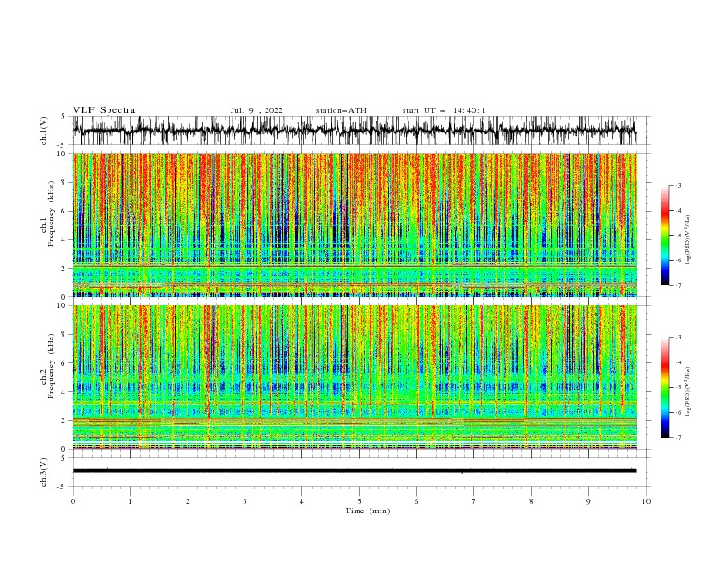Click the 'Time (min)' axis label
This screenshot has width=728, height=563.
(x=368, y=511)
